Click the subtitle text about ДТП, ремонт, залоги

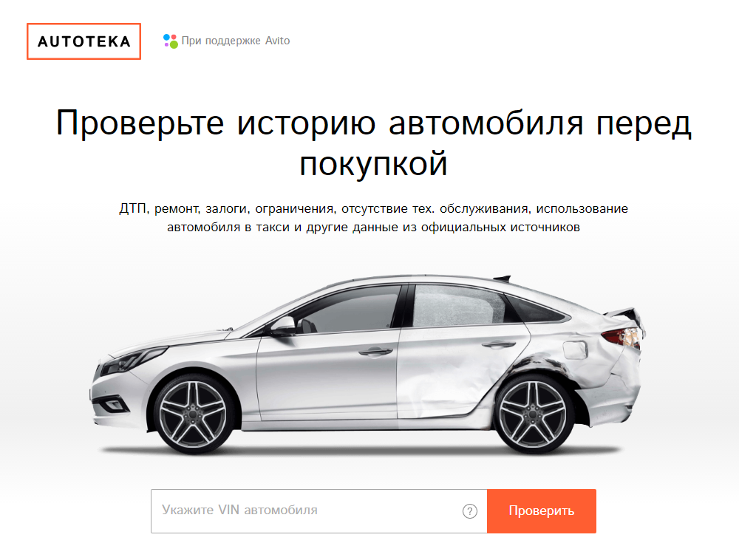pyautogui.click(x=373, y=218)
